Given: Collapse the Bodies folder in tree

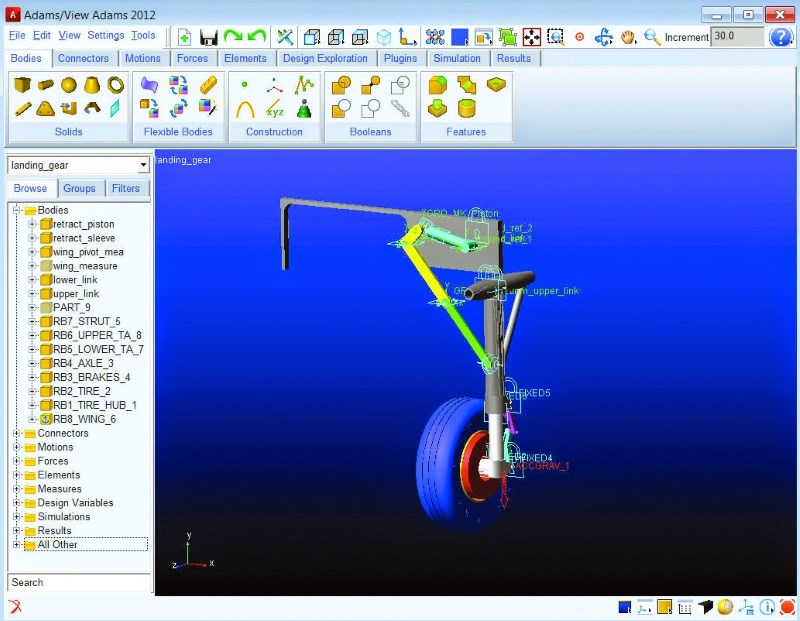Looking at the screenshot, I should (16, 210).
